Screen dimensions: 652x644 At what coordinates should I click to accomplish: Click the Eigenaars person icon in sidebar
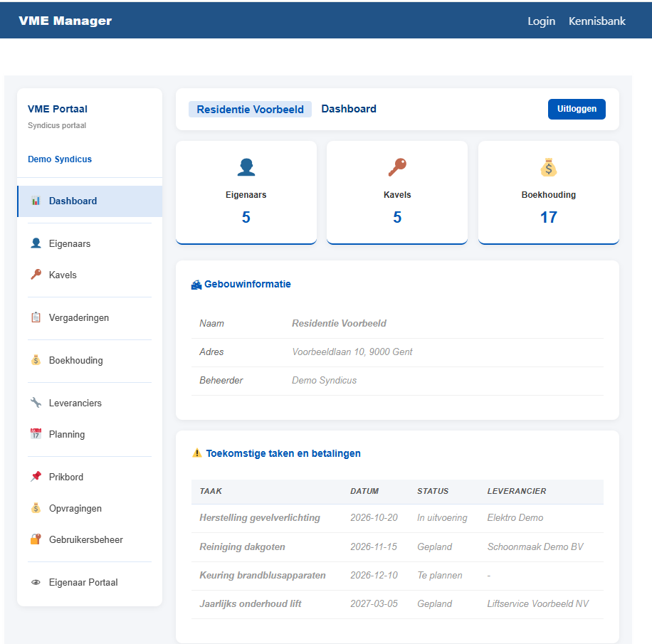pyautogui.click(x=36, y=243)
